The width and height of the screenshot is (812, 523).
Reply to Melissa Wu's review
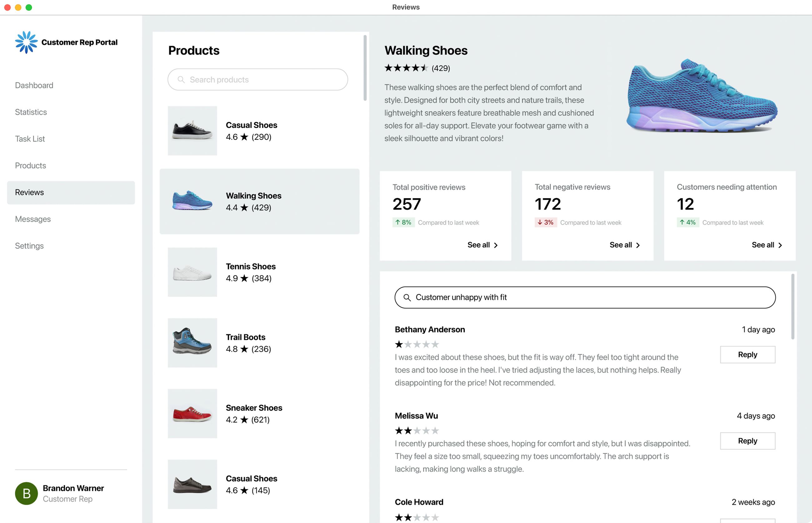pyautogui.click(x=747, y=441)
